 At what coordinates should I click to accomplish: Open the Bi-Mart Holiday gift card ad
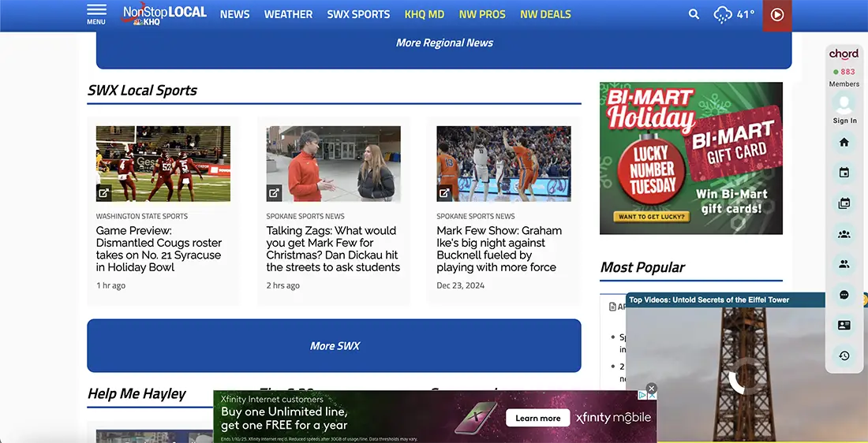(x=691, y=158)
